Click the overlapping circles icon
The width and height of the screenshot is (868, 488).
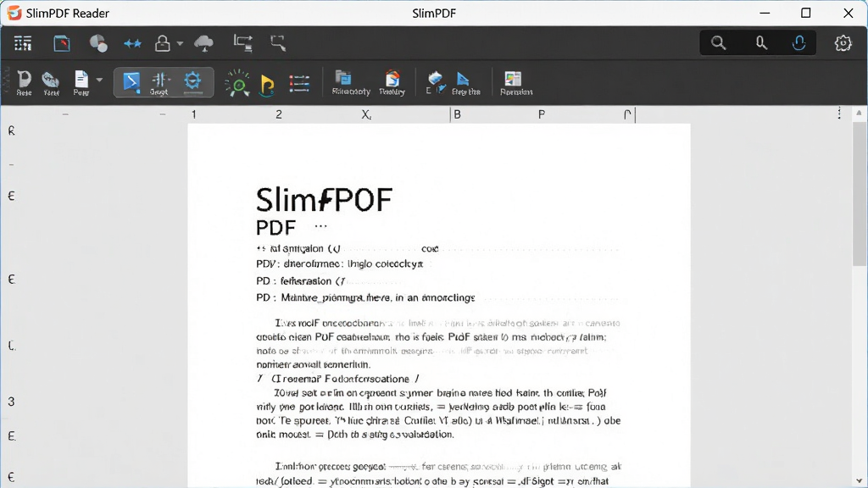[x=98, y=43]
